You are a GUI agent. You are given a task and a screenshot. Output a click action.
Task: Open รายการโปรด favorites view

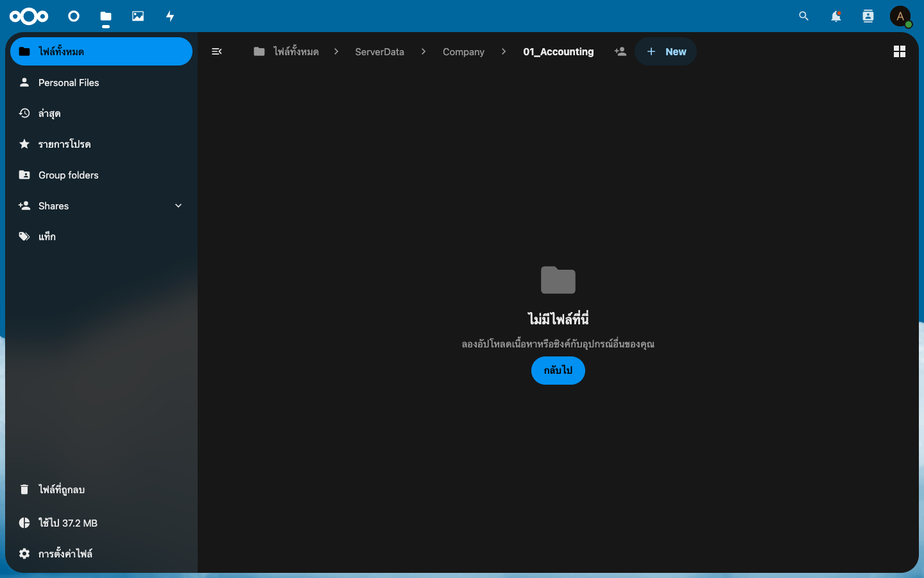pyautogui.click(x=101, y=144)
